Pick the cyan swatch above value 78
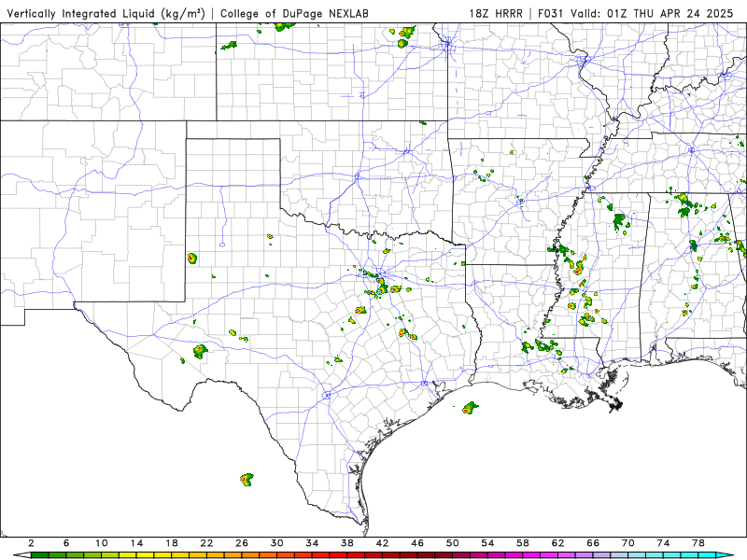 pyautogui.click(x=708, y=555)
